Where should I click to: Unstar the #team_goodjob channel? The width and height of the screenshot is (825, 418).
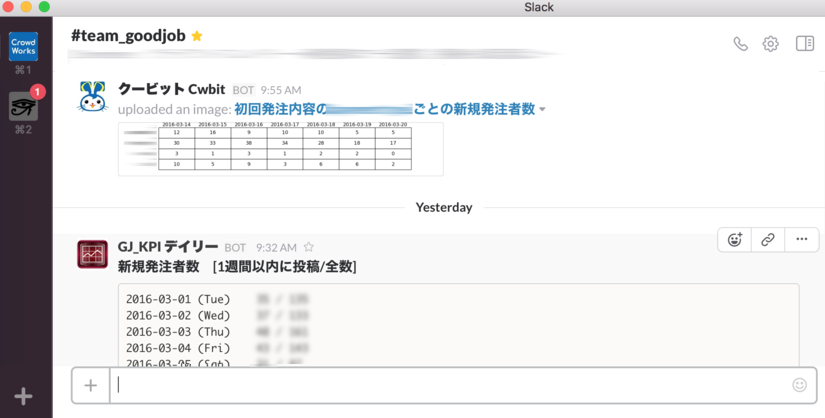(x=197, y=36)
